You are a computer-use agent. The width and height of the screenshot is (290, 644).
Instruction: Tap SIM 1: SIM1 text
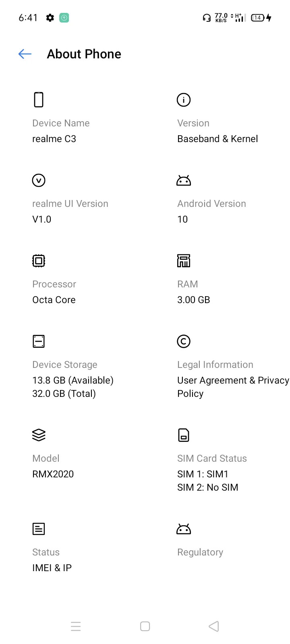pos(203,474)
